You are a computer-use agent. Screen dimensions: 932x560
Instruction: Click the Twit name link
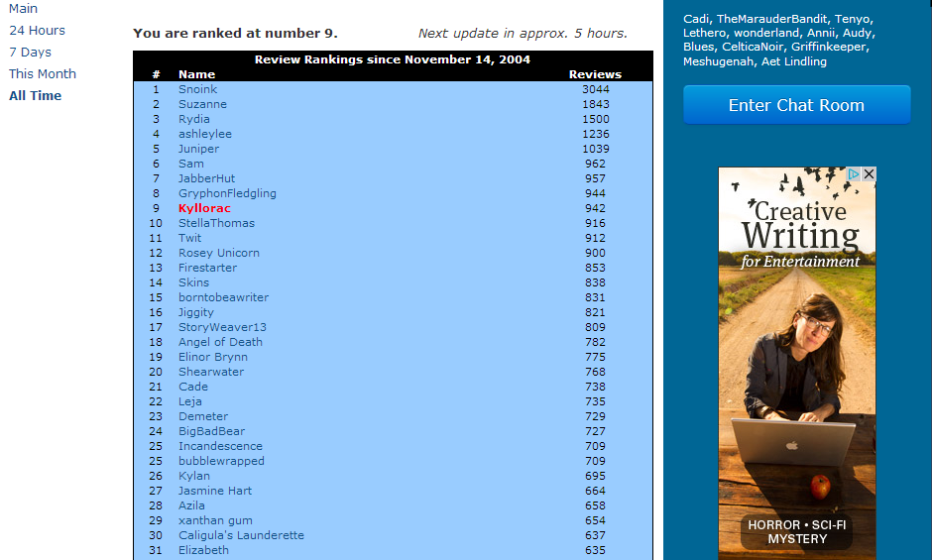(189, 238)
